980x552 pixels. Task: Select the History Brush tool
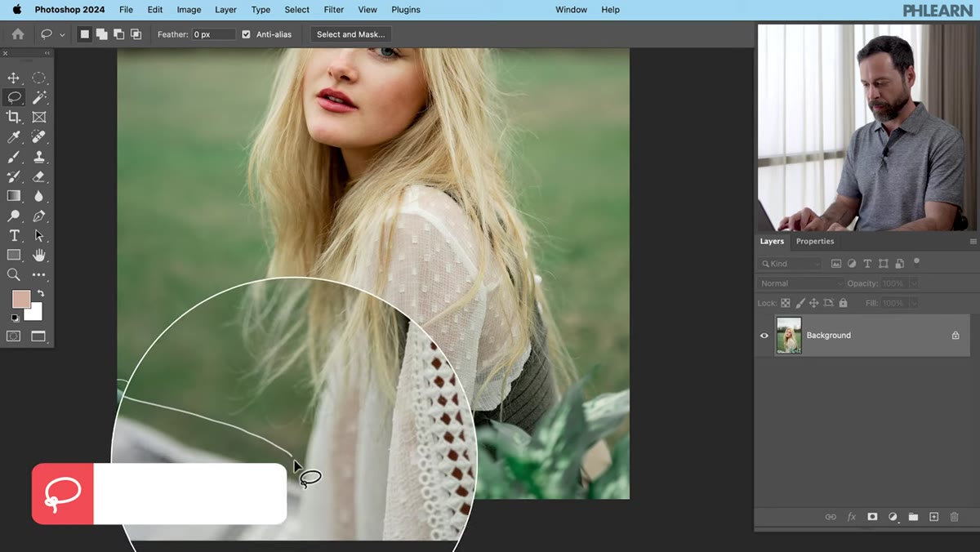14,176
